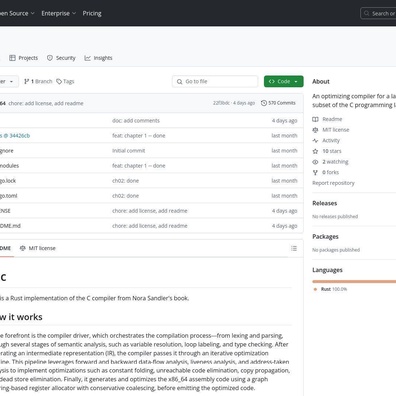Expand the Open Source menu
This screenshot has width=396, height=396.
pos(17,13)
